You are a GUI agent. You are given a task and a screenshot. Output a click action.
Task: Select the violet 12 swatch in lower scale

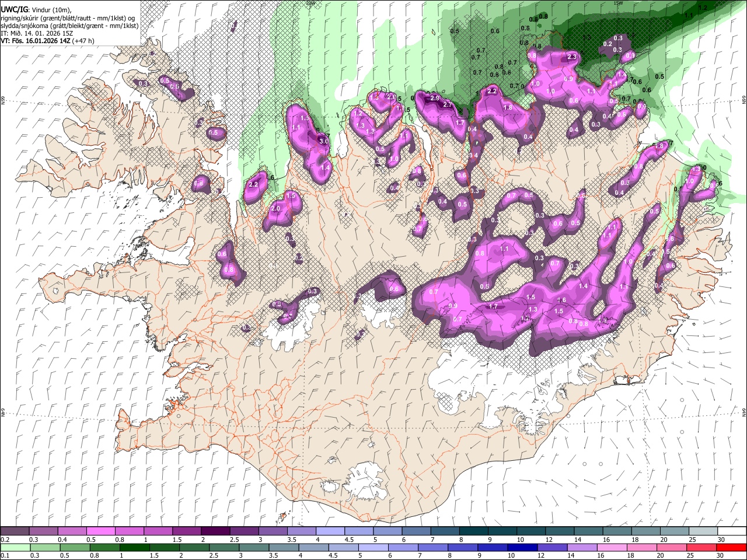(x=551, y=547)
